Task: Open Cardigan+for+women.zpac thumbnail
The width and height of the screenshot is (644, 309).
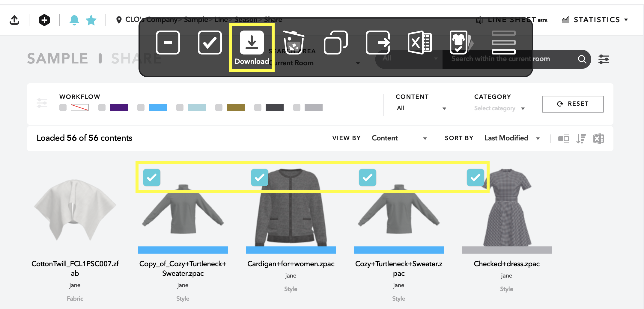Action: (291, 207)
